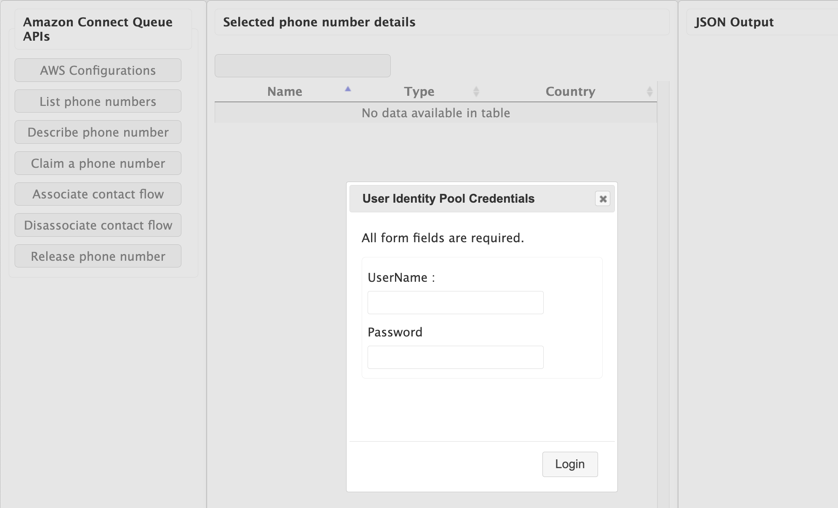Screen dimensions: 838x508
Task: Focus the Password input field
Action: pyautogui.click(x=455, y=357)
